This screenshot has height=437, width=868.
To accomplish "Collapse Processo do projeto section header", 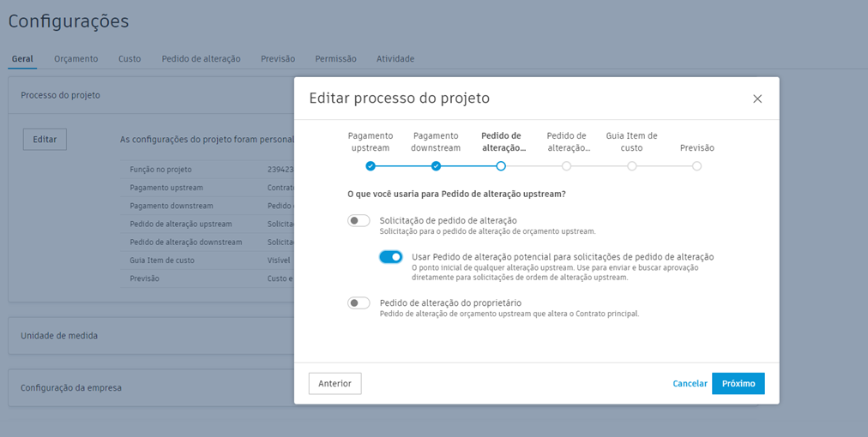I will click(151, 95).
